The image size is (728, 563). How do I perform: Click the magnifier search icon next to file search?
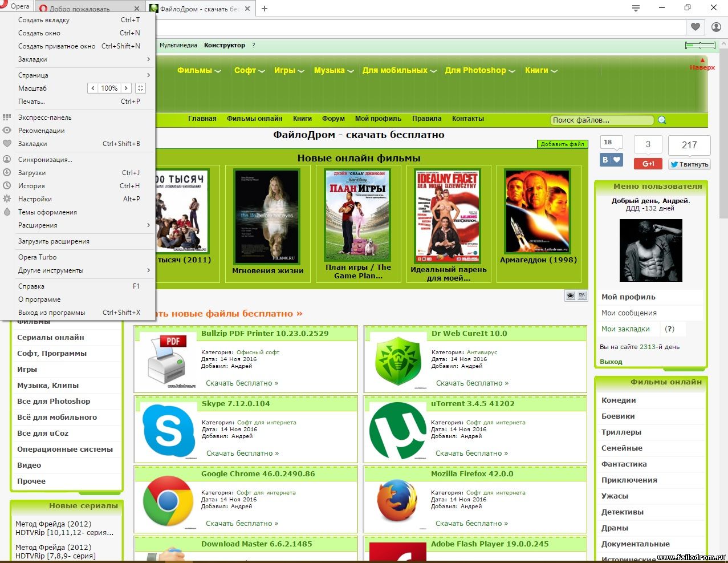[x=662, y=120]
